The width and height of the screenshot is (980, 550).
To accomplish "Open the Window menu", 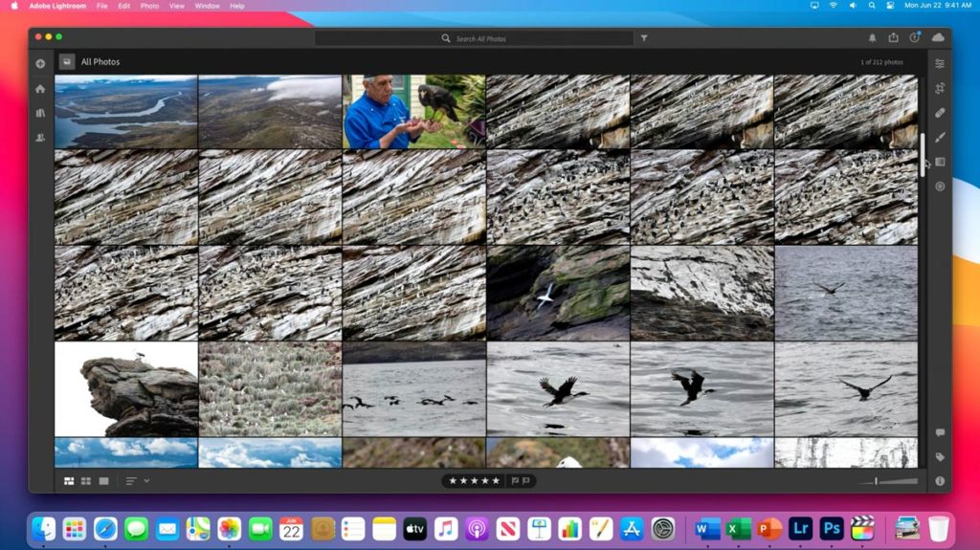I will point(207,6).
